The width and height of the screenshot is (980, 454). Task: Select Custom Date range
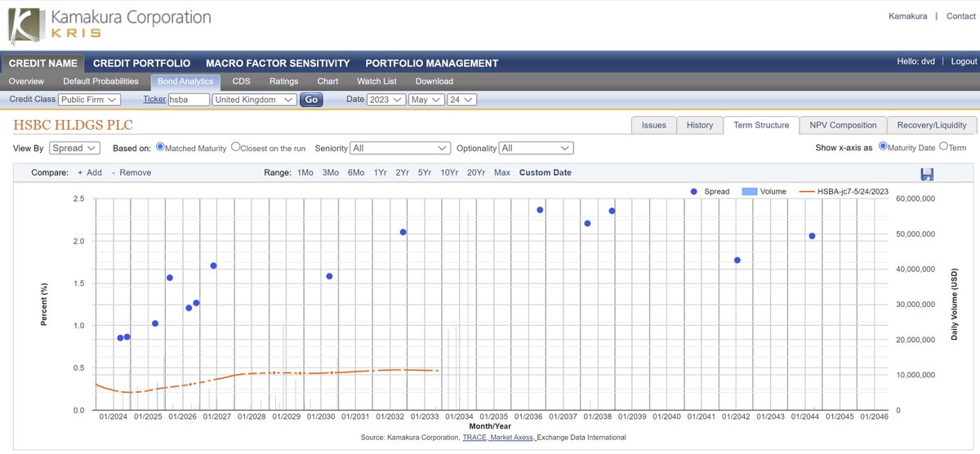(x=546, y=172)
